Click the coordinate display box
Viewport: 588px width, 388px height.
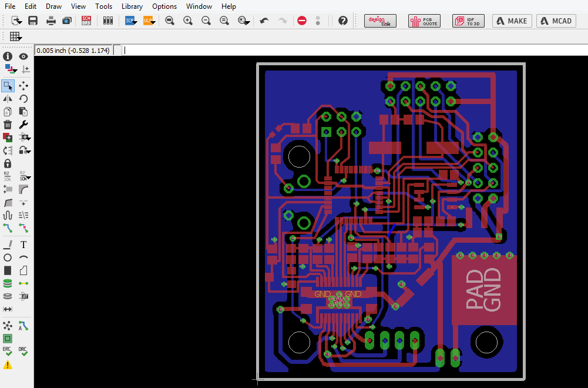[73, 51]
